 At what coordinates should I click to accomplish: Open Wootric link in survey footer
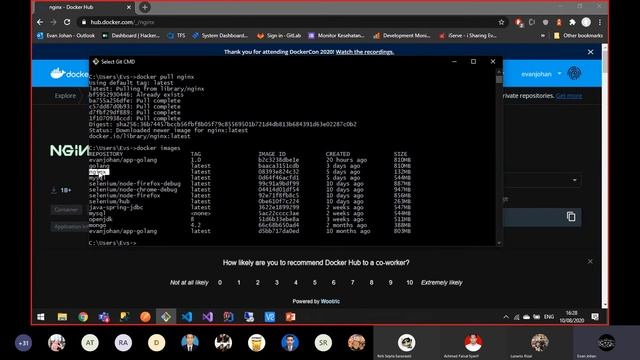330,301
